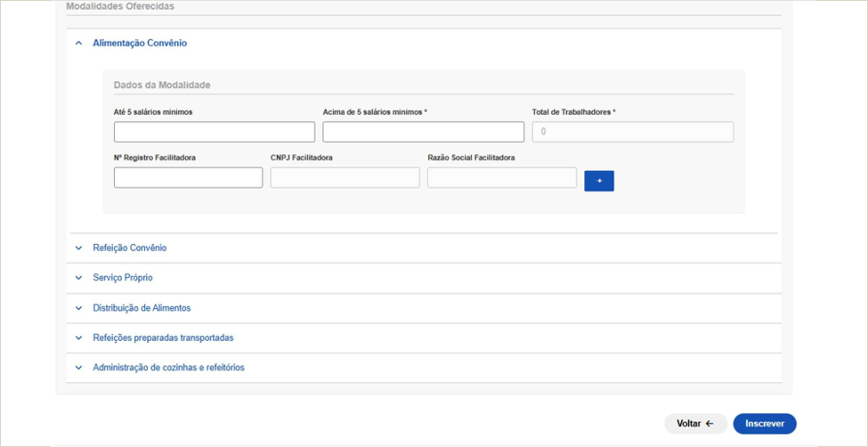Submit with the Inscrever button

765,424
